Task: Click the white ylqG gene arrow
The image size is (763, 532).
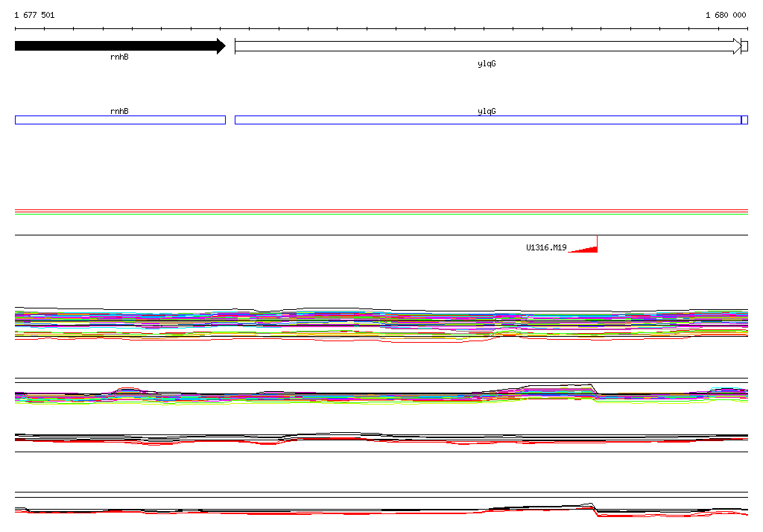Action: 488,46
